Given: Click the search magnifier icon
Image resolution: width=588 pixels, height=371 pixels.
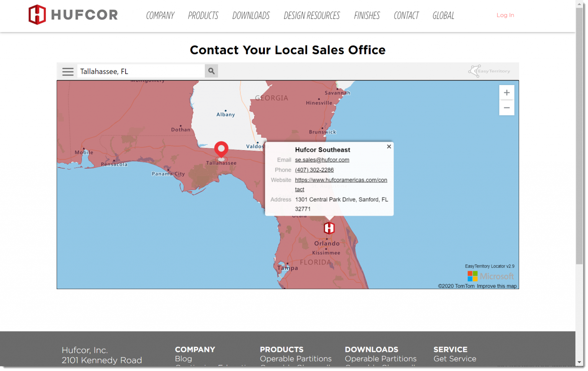Looking at the screenshot, I should tap(211, 71).
